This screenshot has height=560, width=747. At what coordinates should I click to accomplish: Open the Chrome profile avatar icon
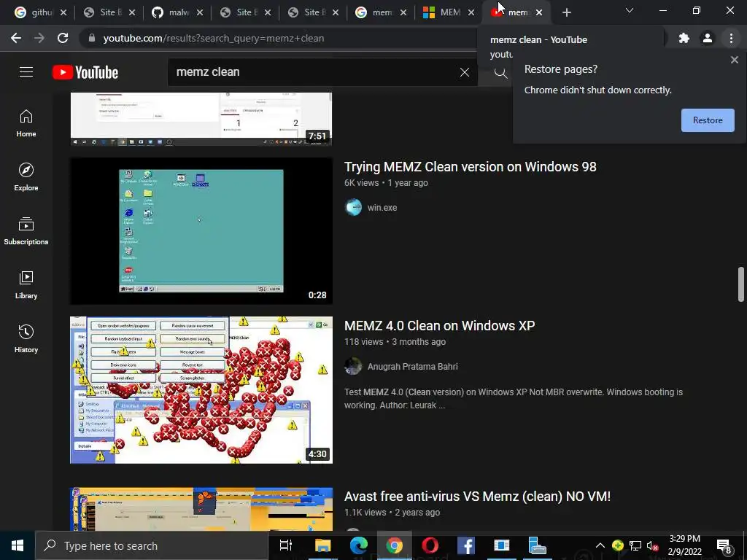[708, 38]
